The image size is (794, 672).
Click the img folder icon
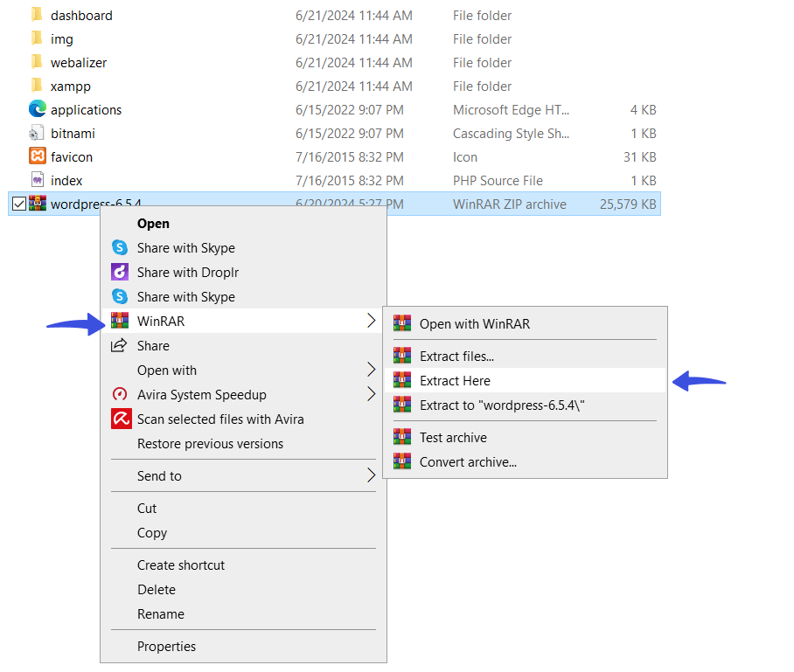click(37, 38)
